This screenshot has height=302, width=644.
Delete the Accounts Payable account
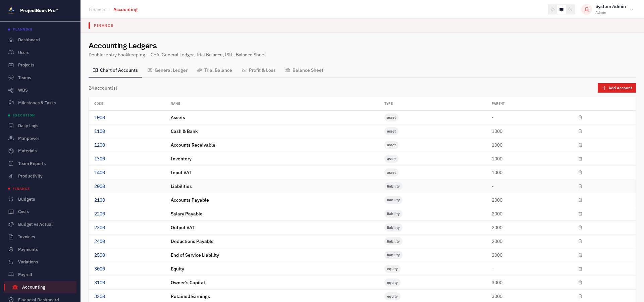point(580,200)
